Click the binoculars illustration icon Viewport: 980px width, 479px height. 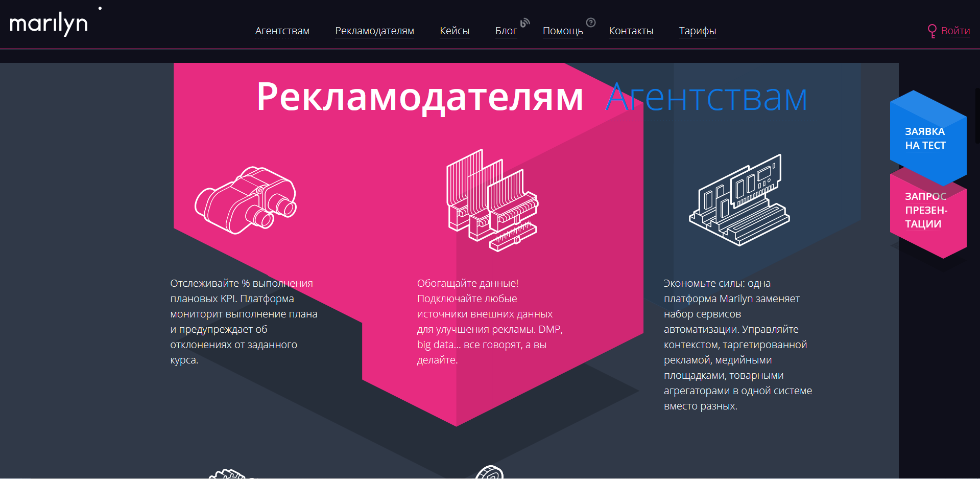point(246,200)
